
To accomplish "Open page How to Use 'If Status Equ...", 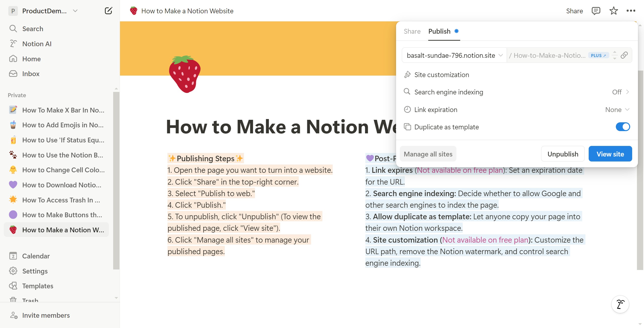I will click(x=57, y=140).
